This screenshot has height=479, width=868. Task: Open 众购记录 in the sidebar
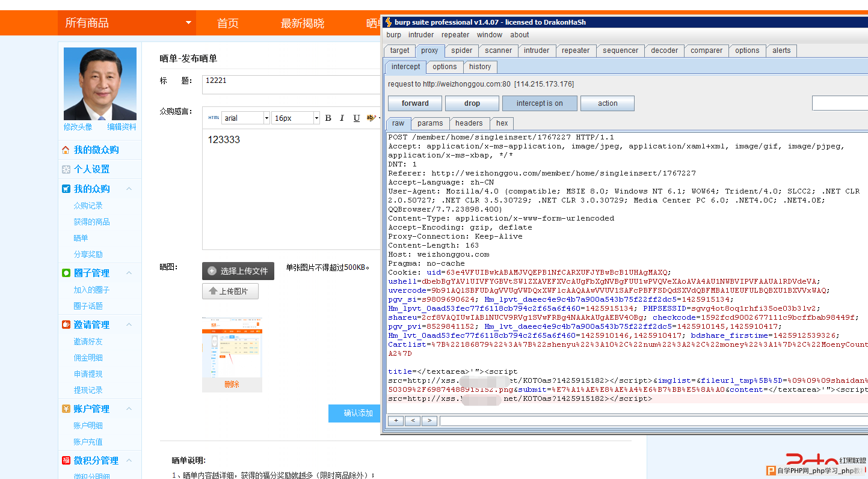click(x=88, y=206)
